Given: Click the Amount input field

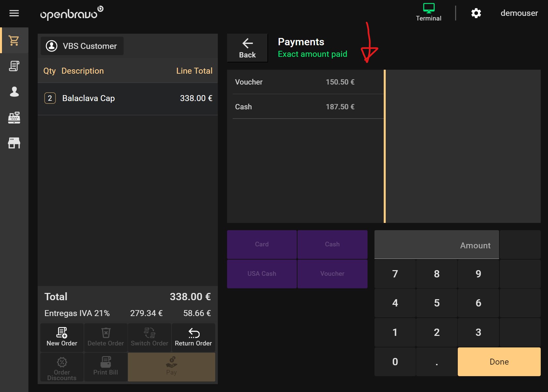Looking at the screenshot, I should coord(436,245).
